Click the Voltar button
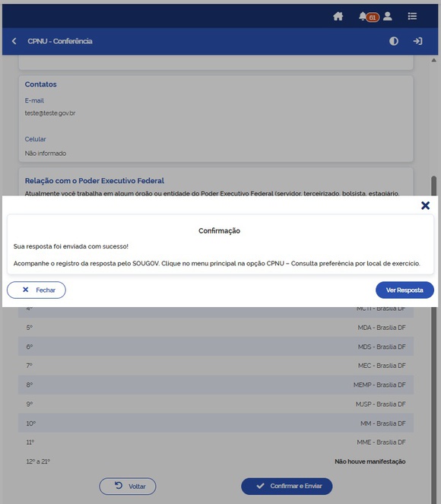This screenshot has width=441, height=504. pyautogui.click(x=128, y=487)
